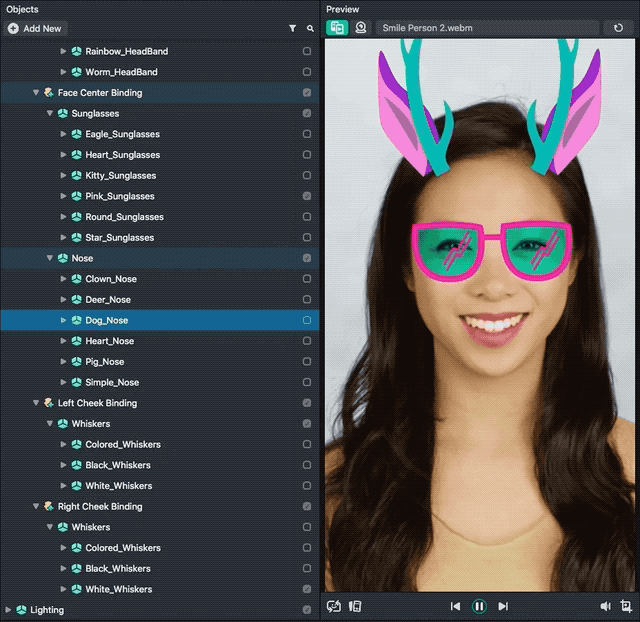Open the Smile Person 2.webm source dropdown
This screenshot has width=640, height=622.
(487, 28)
